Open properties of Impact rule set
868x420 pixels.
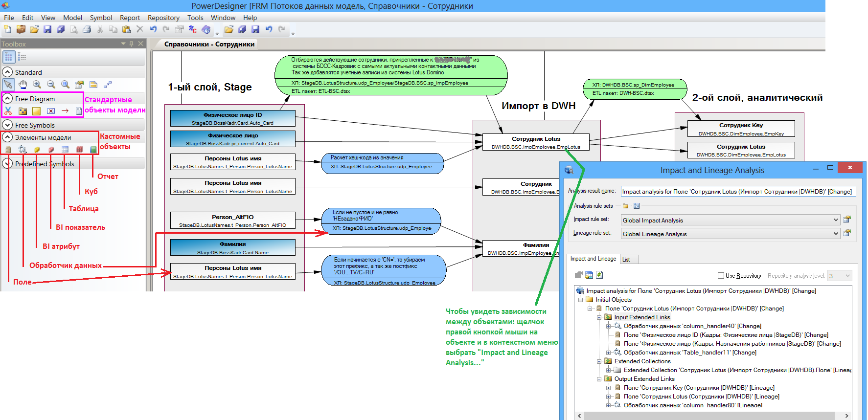(847, 219)
